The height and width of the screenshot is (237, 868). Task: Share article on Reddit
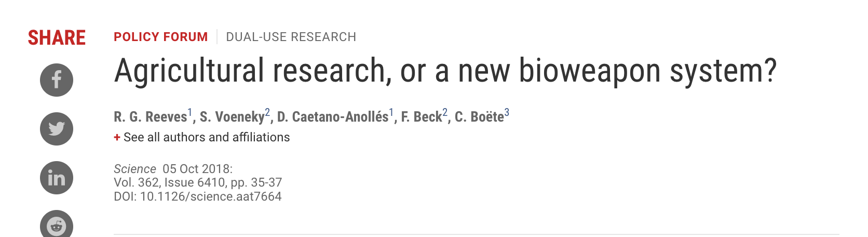point(57,226)
